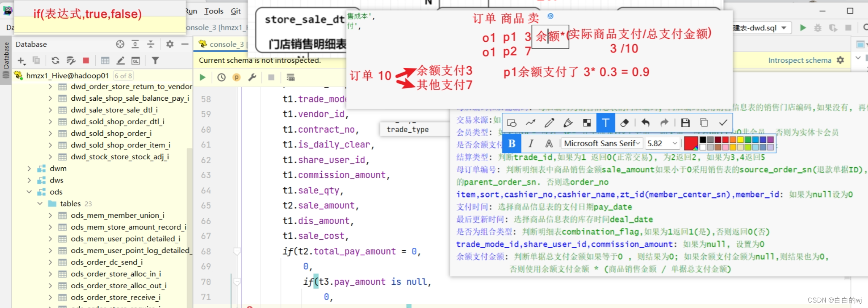The image size is (868, 308).
Task: Click the locate target icon in Database panel
Action: [120, 44]
